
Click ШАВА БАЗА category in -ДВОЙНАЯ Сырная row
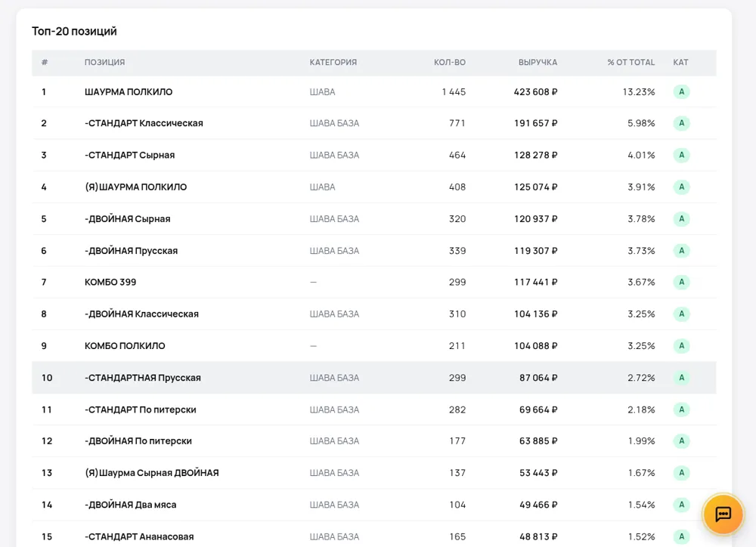click(x=334, y=219)
